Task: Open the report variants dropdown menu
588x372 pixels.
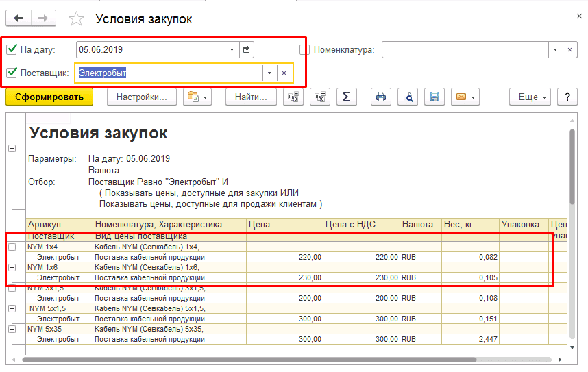Action: (x=197, y=97)
